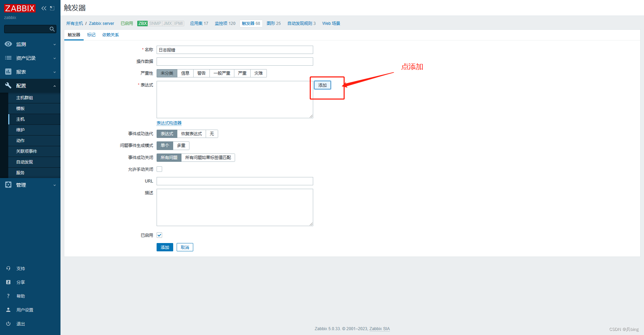Click the URL input field
The width and height of the screenshot is (644, 335).
click(x=235, y=181)
